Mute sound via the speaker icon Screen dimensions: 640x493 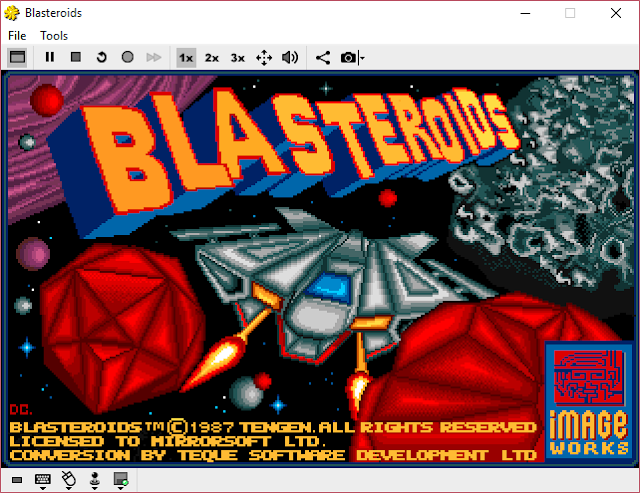tap(290, 58)
